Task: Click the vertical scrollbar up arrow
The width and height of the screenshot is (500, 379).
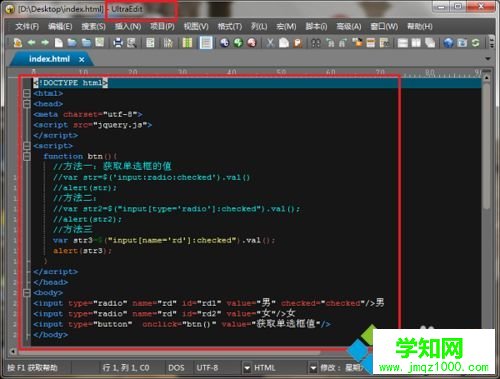Action: pyautogui.click(x=487, y=78)
